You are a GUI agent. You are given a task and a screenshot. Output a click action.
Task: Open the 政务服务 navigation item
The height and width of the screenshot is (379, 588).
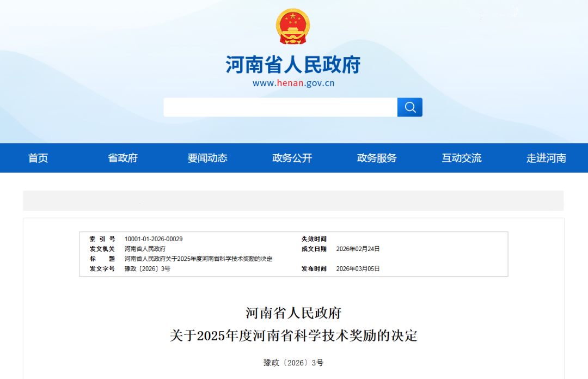click(377, 158)
